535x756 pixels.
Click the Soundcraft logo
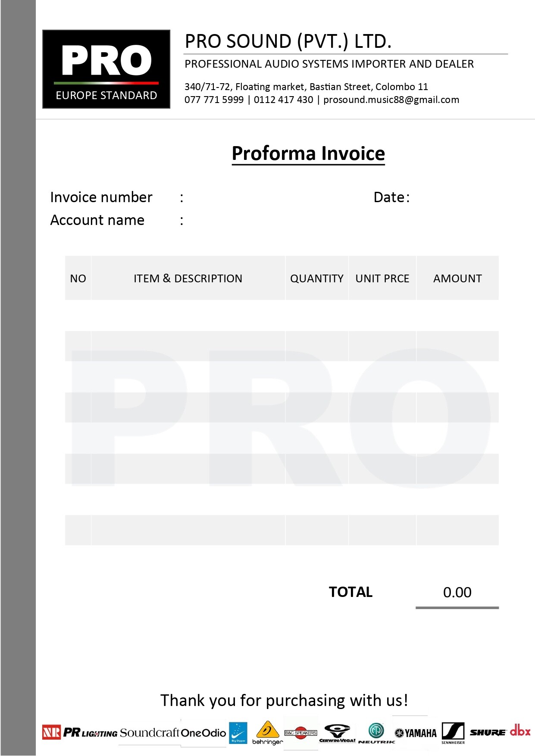click(149, 733)
